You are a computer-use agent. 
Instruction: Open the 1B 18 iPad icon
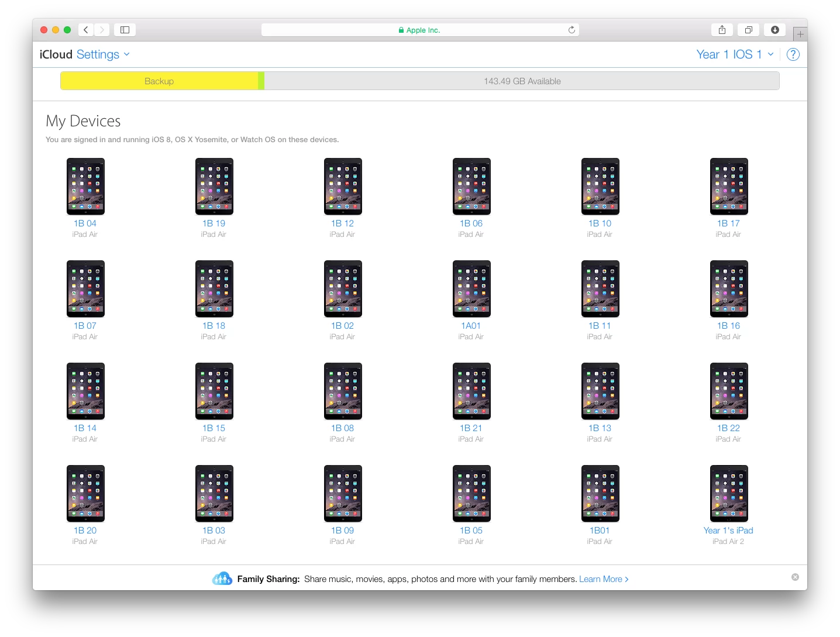[214, 288]
